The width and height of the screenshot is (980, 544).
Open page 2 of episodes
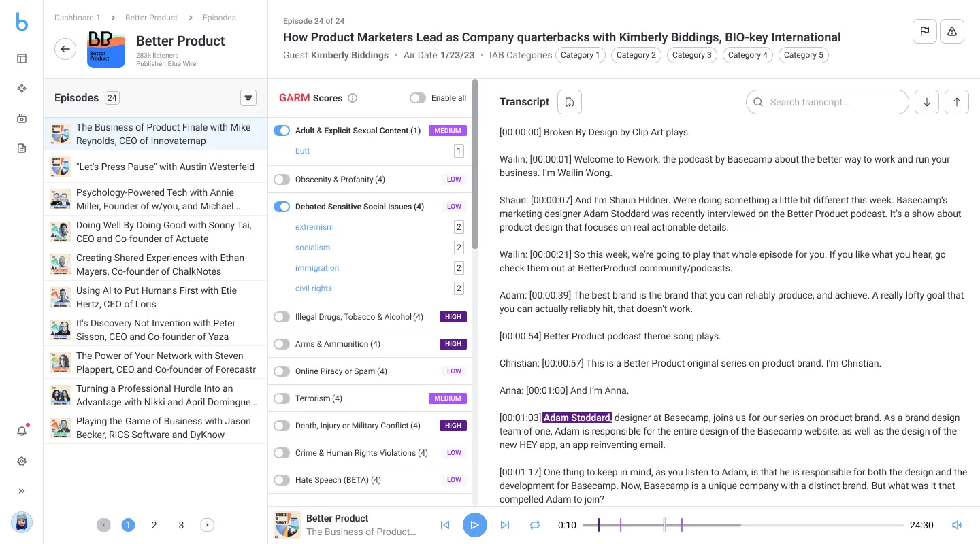[154, 525]
